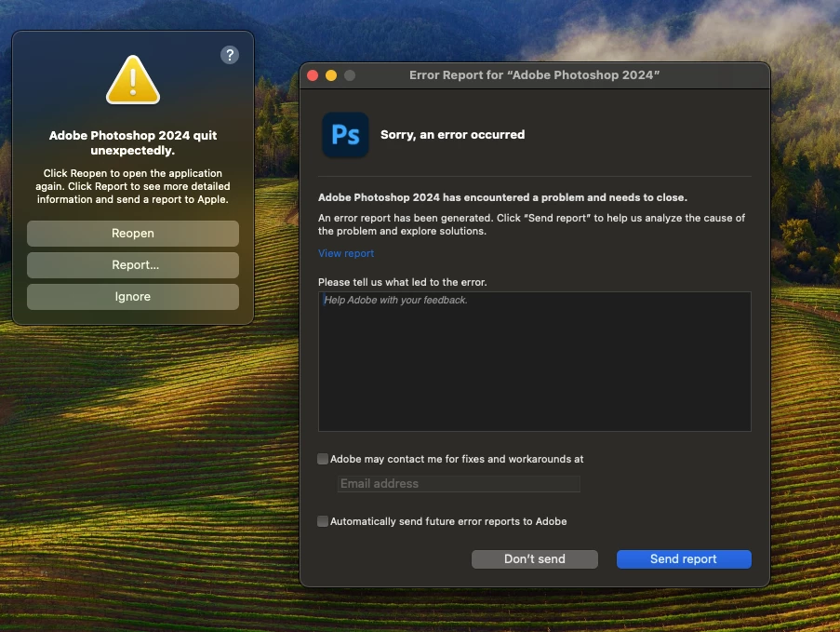
Task: Close the Error Report window
Action: click(x=313, y=75)
